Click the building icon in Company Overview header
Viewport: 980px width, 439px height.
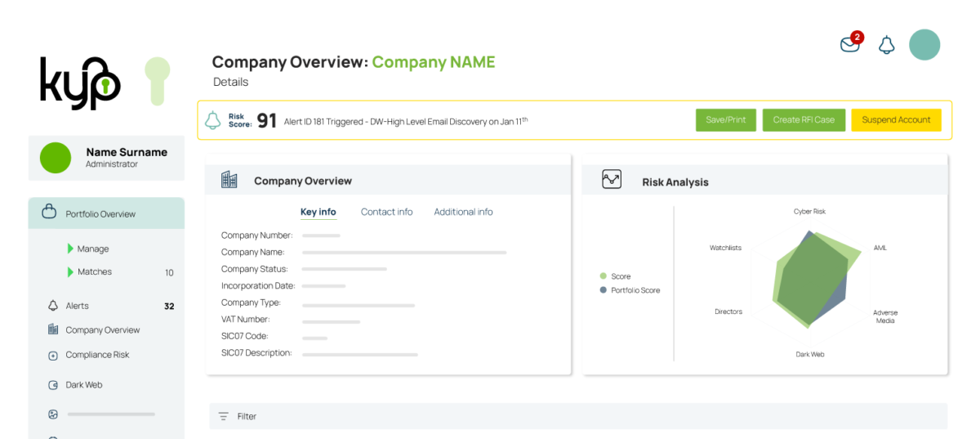coord(229,180)
